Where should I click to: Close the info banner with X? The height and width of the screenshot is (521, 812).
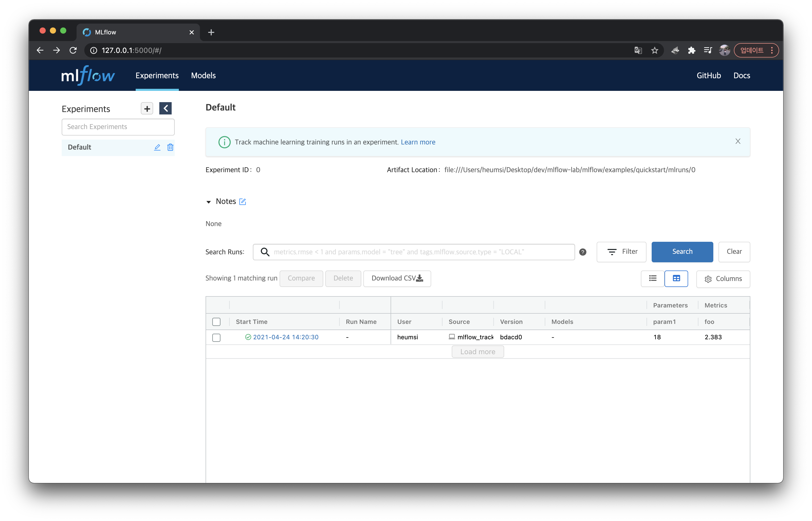(738, 141)
